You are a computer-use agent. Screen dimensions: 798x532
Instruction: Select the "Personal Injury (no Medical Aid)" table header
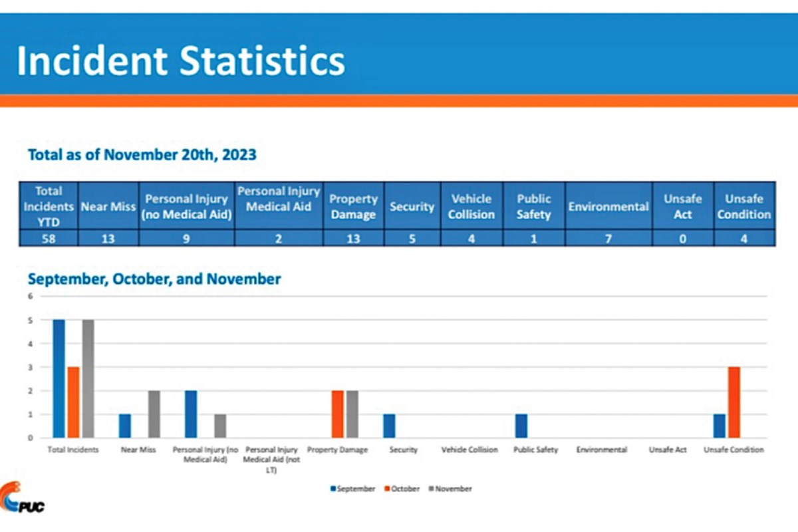coord(187,206)
